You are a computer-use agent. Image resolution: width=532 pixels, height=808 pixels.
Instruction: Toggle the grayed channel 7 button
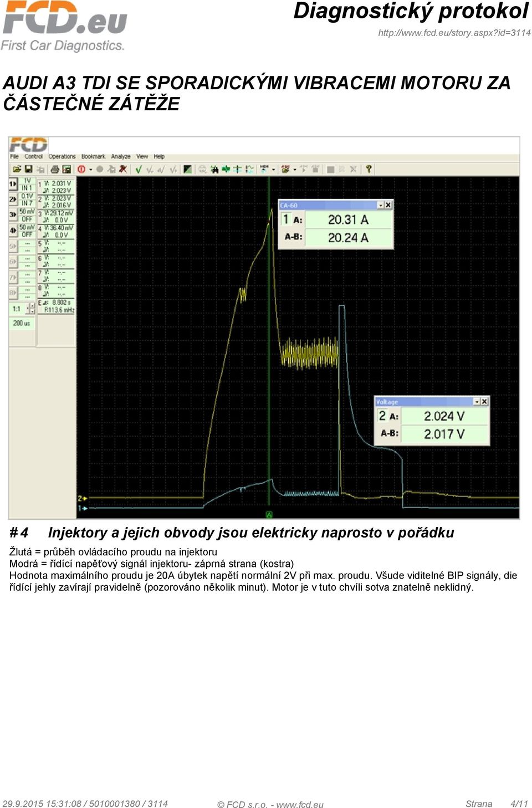pos(13,277)
